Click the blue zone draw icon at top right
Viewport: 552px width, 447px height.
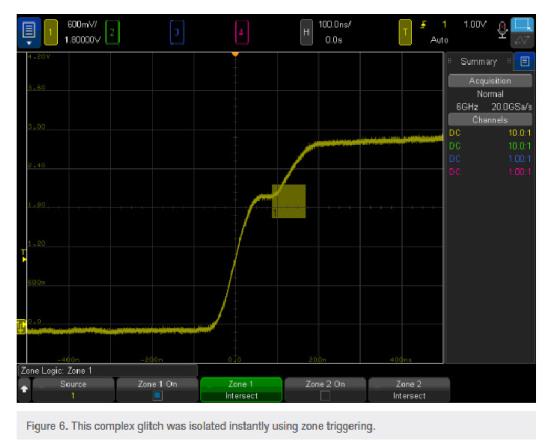(x=522, y=25)
